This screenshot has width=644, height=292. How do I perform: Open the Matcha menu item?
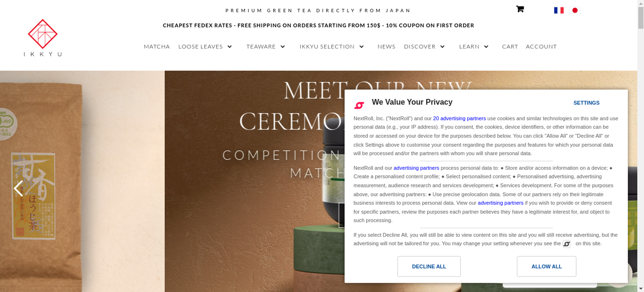click(157, 47)
